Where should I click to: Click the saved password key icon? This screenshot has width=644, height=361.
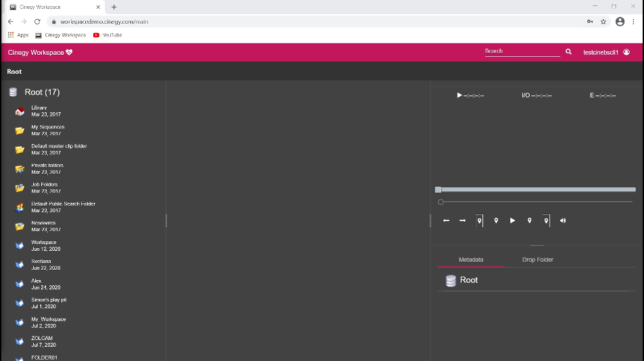click(x=590, y=22)
